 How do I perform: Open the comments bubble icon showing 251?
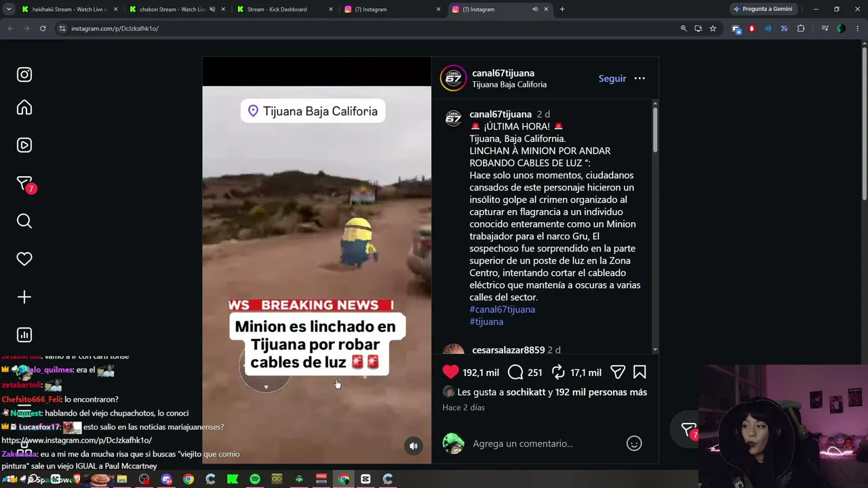point(515,372)
